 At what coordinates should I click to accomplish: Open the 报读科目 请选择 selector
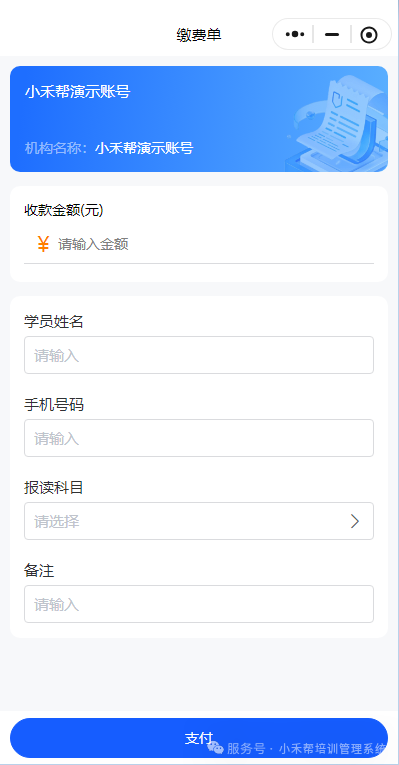[x=199, y=522]
